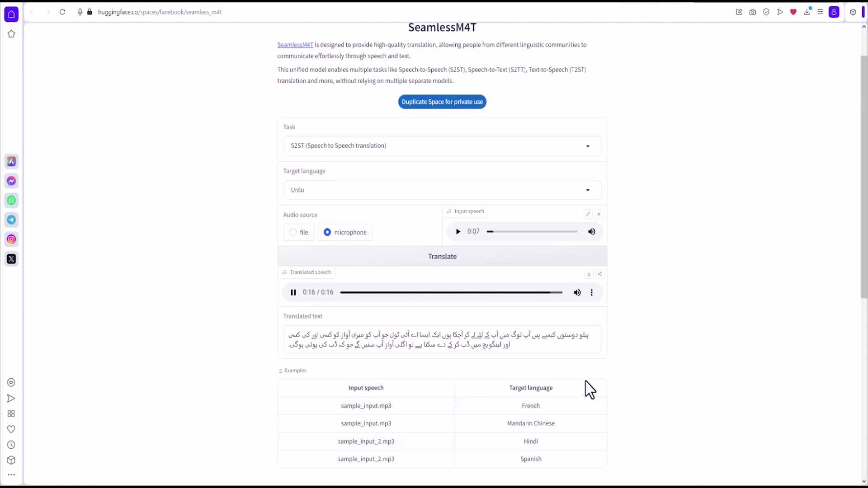The width and height of the screenshot is (868, 488).
Task: Expand the Task dropdown
Action: (x=442, y=146)
